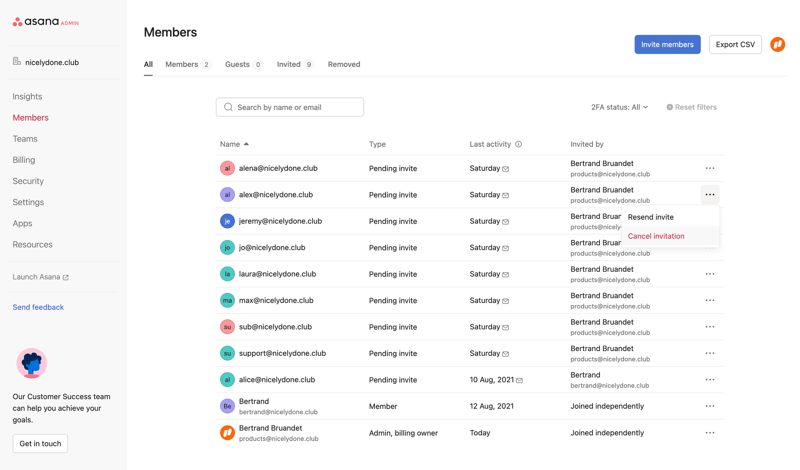Viewport: 800px width, 470px height.
Task: Open Billing in the sidebar
Action: point(24,160)
